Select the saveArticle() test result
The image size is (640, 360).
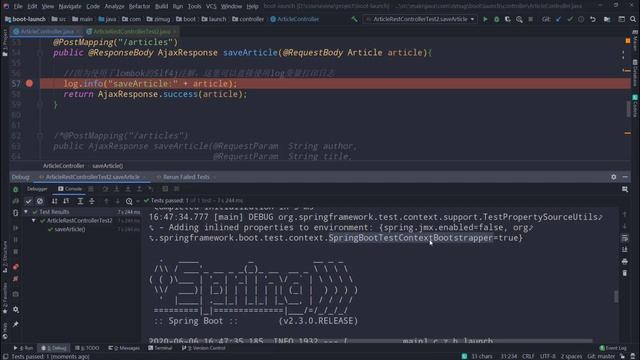70,229
